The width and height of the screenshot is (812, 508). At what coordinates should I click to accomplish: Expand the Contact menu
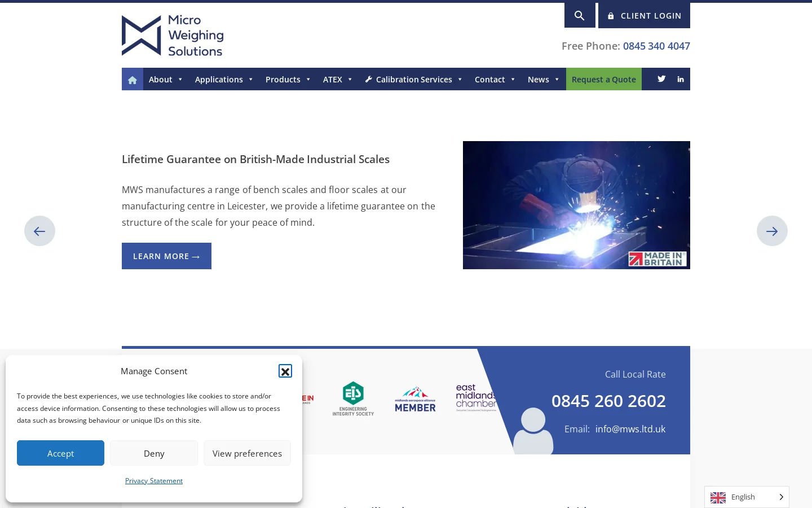(x=495, y=80)
